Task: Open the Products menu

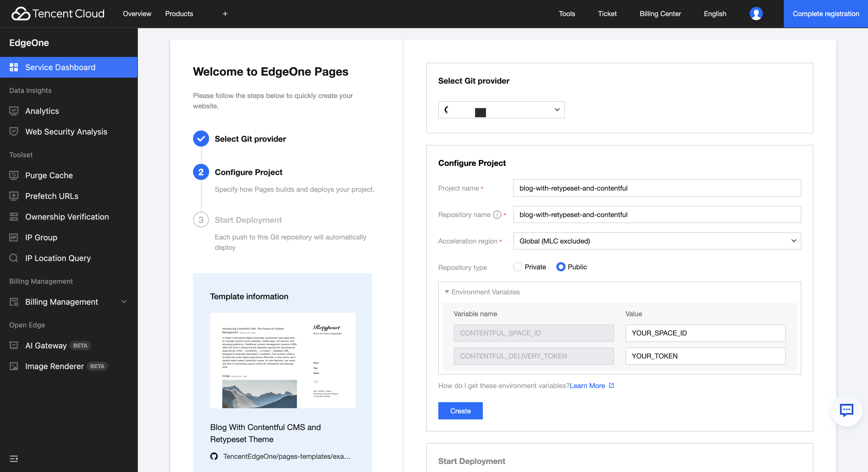Action: tap(179, 14)
